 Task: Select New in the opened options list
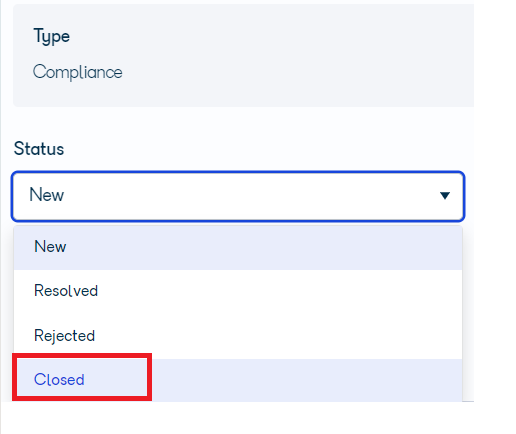click(x=238, y=247)
